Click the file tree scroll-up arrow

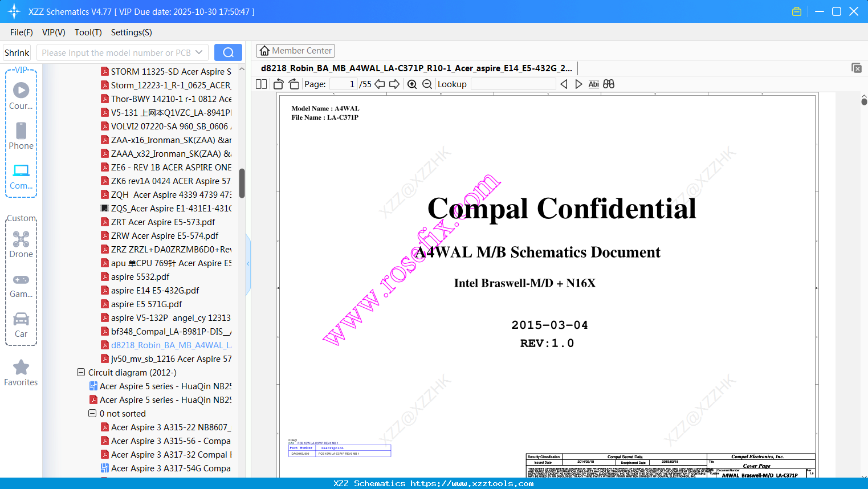coord(242,69)
